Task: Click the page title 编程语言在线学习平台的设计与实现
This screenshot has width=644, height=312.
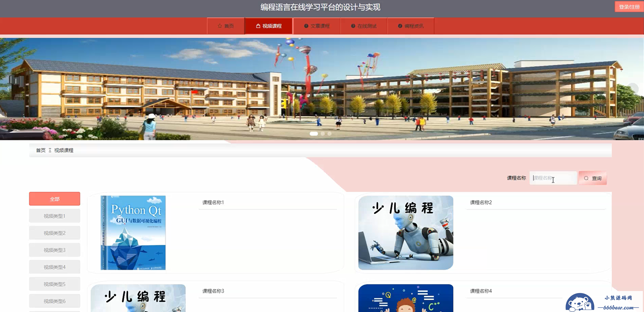Action: [x=320, y=7]
